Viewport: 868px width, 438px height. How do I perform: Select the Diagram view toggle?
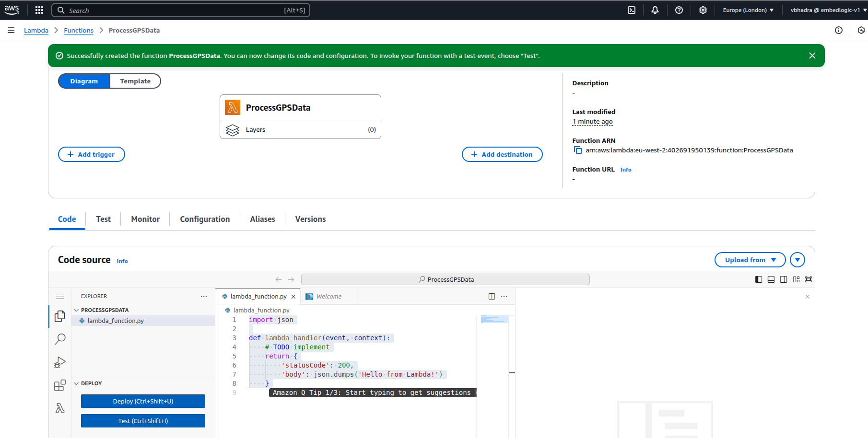tap(84, 81)
